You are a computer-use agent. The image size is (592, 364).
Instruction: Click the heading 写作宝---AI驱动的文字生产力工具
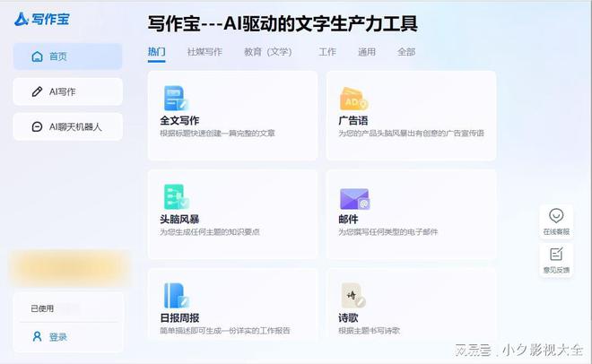(283, 24)
